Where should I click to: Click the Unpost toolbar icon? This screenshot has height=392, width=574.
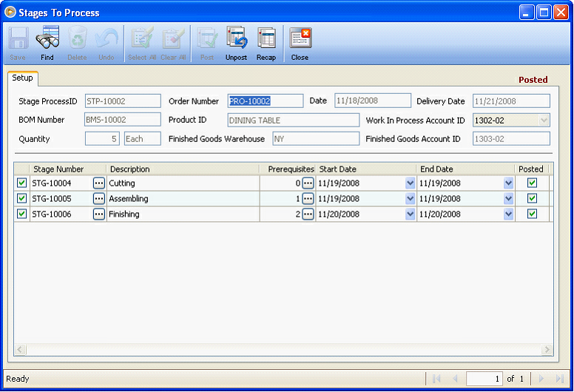click(x=236, y=43)
